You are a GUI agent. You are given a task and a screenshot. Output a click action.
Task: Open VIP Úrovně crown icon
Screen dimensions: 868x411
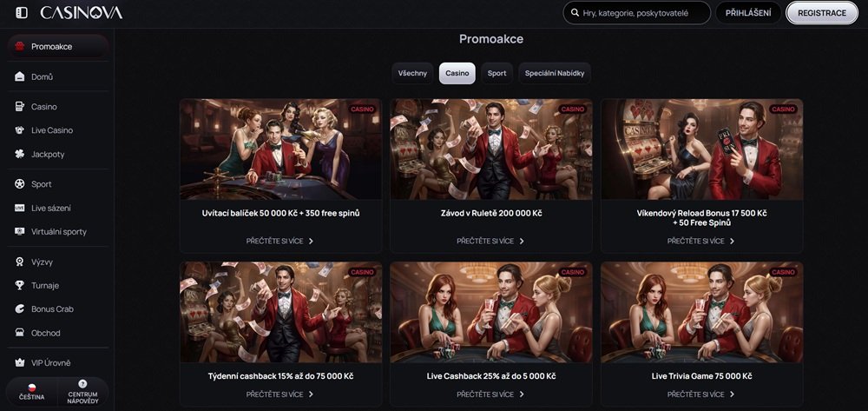[x=20, y=362]
